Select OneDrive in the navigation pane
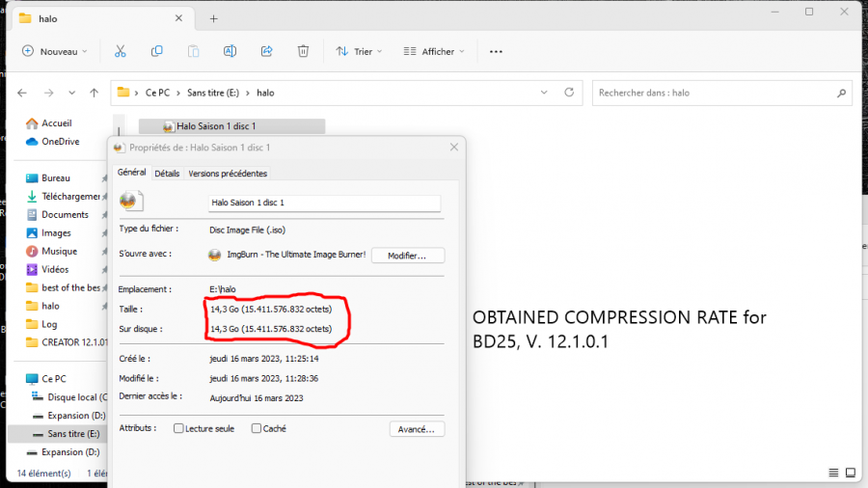This screenshot has width=868, height=488. [60, 141]
